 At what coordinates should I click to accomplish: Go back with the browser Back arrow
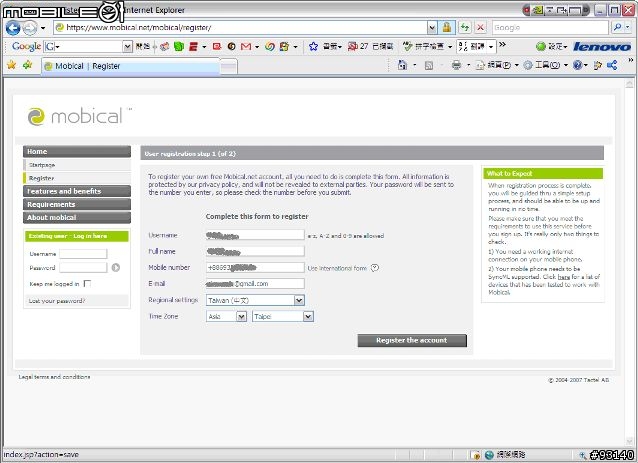tap(13, 28)
